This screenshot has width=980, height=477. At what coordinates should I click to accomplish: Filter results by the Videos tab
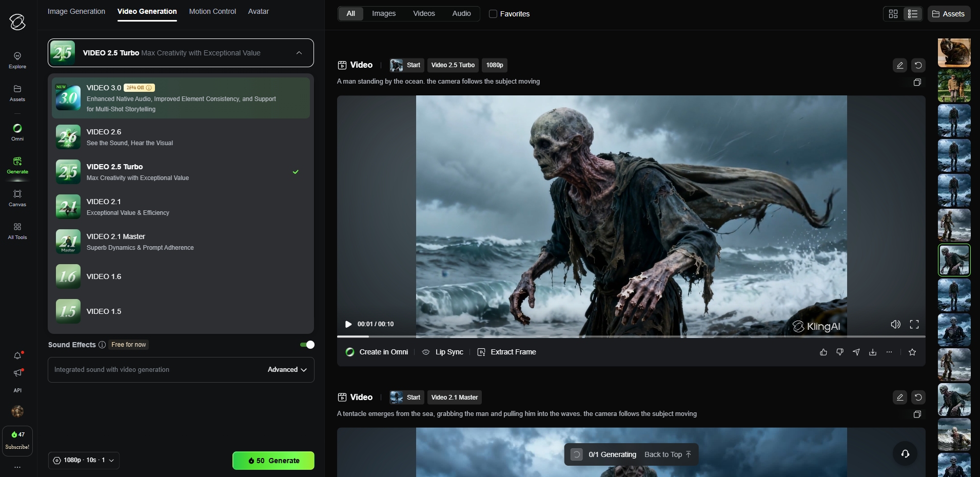tap(424, 14)
